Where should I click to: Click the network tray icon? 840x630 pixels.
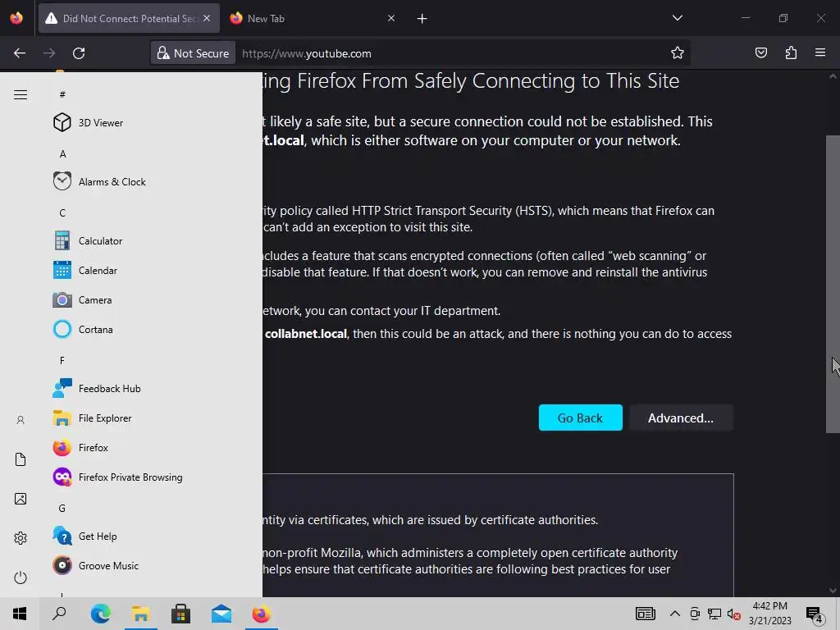[714, 614]
